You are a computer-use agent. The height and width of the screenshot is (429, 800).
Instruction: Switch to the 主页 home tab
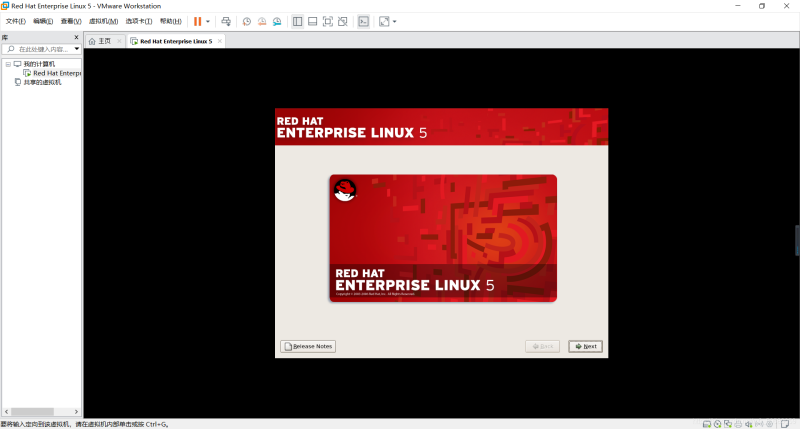click(104, 41)
